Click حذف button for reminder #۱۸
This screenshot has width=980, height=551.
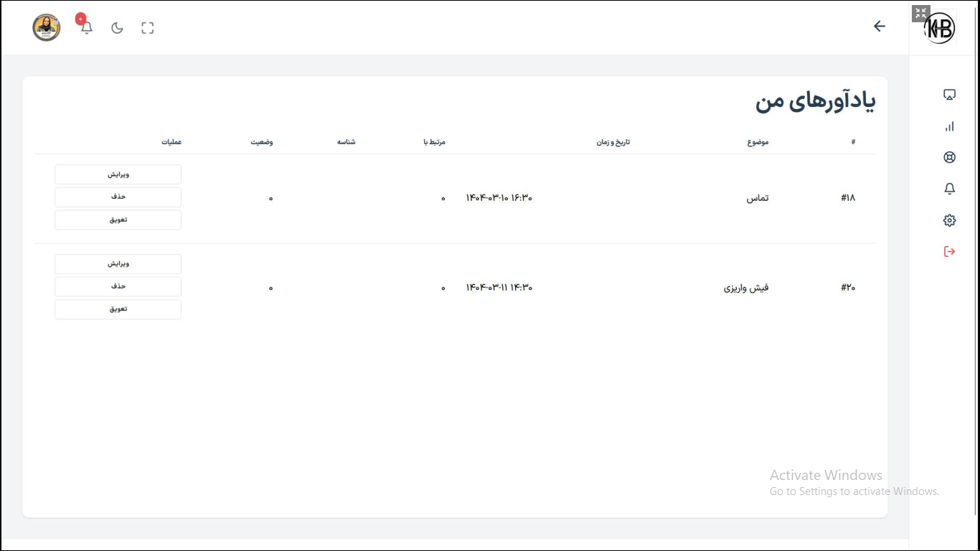coord(118,197)
